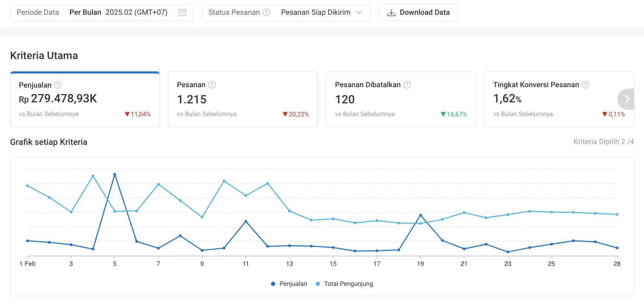The height and width of the screenshot is (308, 644).
Task: Open the calendar icon in Periode Data
Action: pos(182,13)
